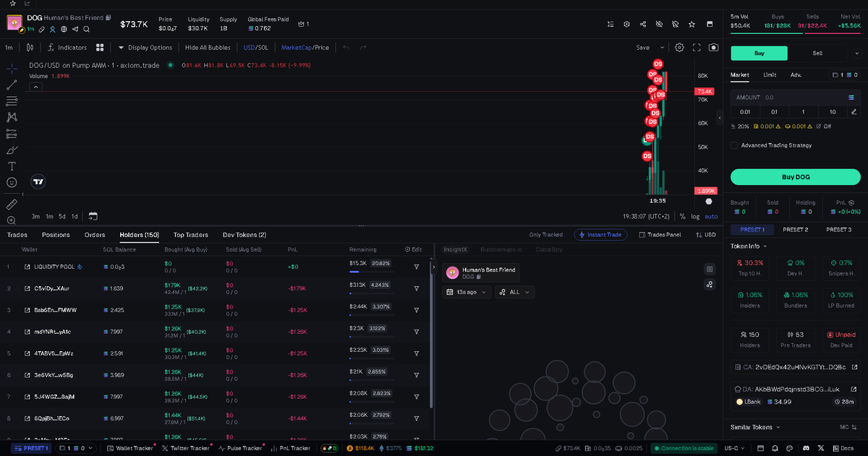Enter fullscreen chart mode
This screenshot has width=868, height=456.
point(697,48)
